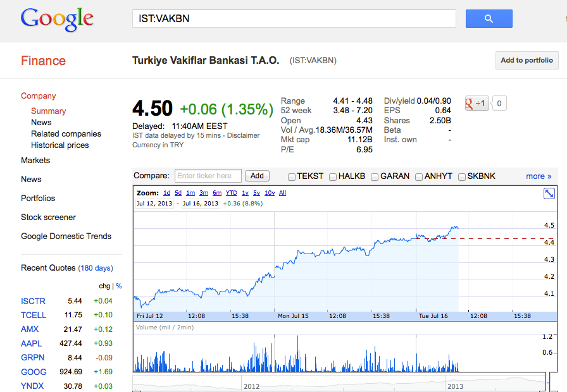Expand chart with the fullscreen arrow icon
The height and width of the screenshot is (392, 567).
[549, 193]
